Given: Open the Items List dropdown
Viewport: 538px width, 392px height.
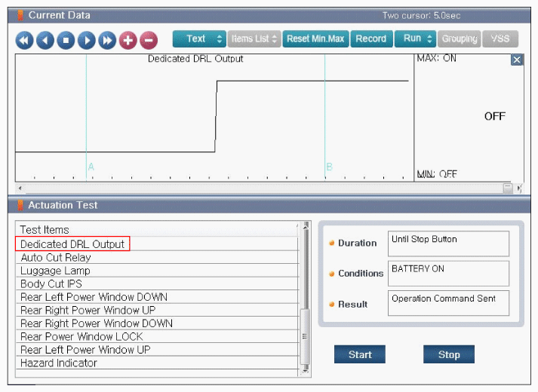Looking at the screenshot, I should pyautogui.click(x=254, y=38).
